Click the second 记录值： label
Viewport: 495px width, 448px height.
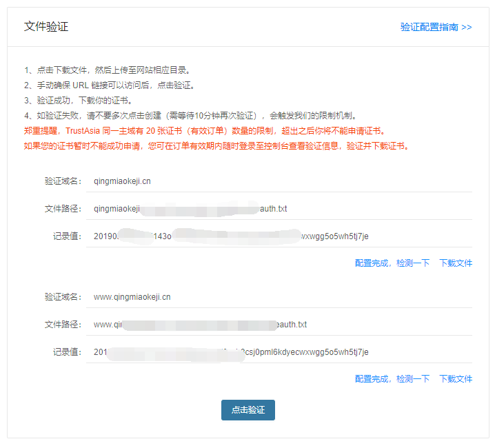pos(68,352)
